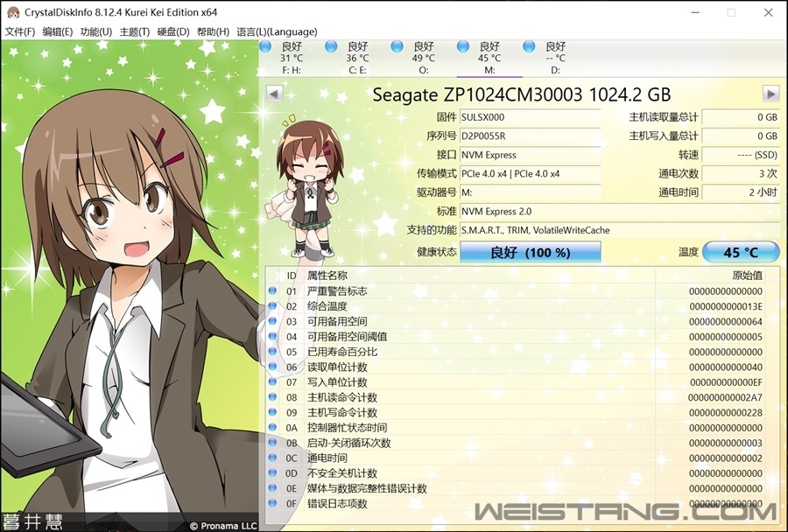Screen dimensions: 788x532
Task: Click the interface field NVM Express
Action: (x=531, y=155)
